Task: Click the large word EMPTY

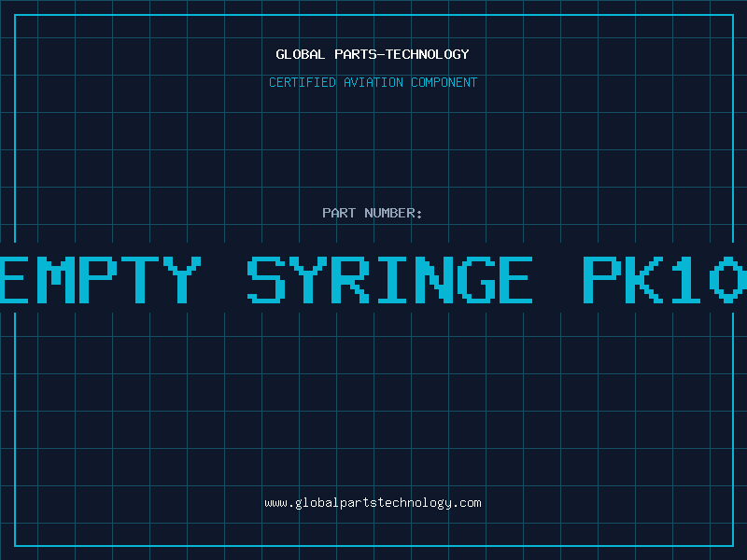Action: (101, 279)
